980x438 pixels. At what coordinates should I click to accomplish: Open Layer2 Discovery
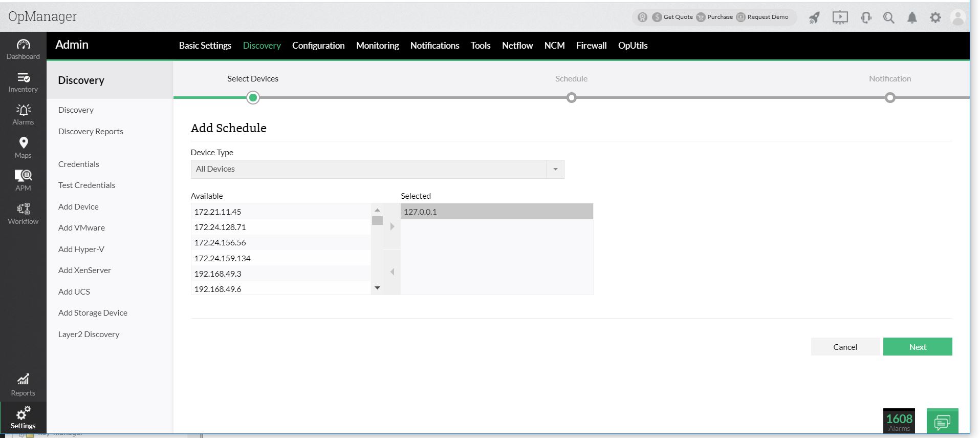[x=89, y=334]
